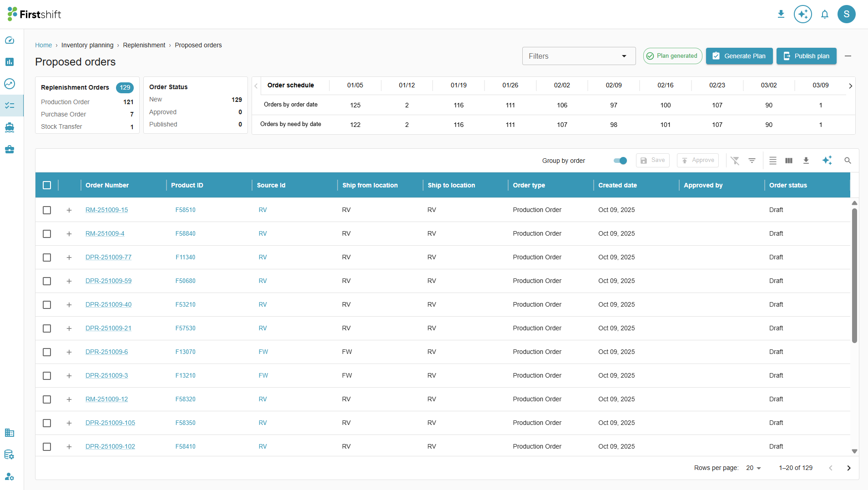Screen dimensions: 868x490
Task: Open the dashboard gauge sidebar icon
Action: point(10,40)
